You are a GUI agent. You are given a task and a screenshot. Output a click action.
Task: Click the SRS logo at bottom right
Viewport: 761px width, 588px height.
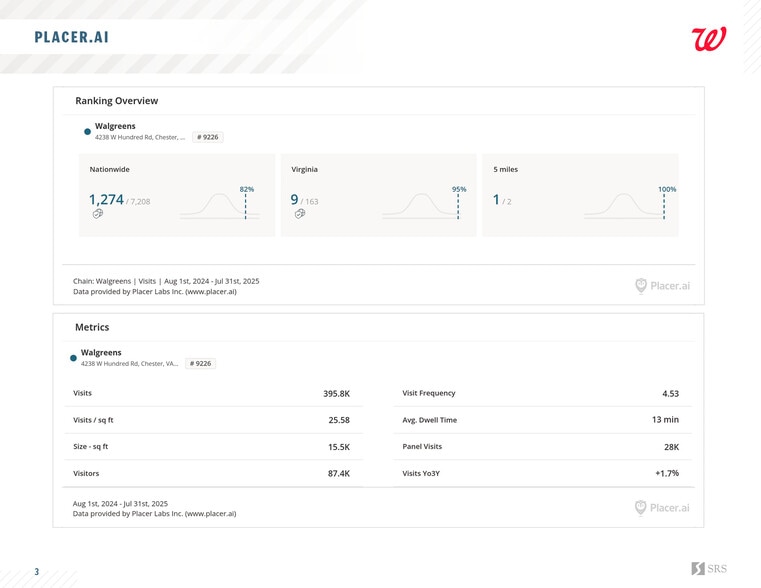[709, 568]
